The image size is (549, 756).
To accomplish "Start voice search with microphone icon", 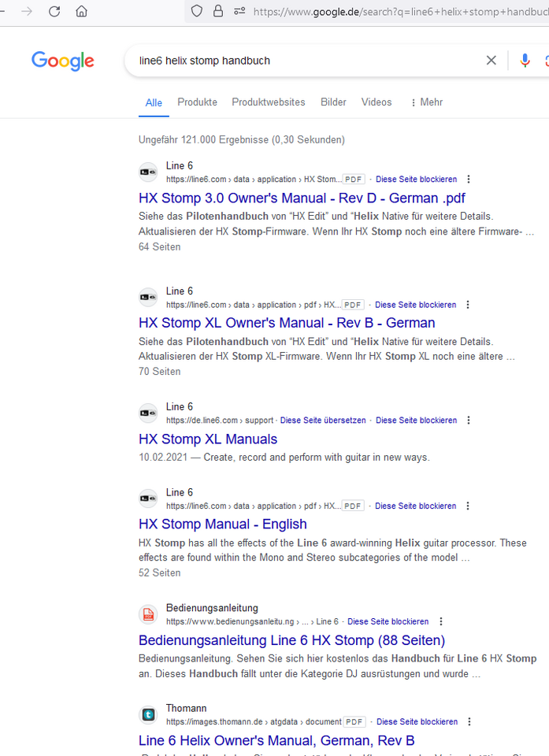I will coord(525,61).
